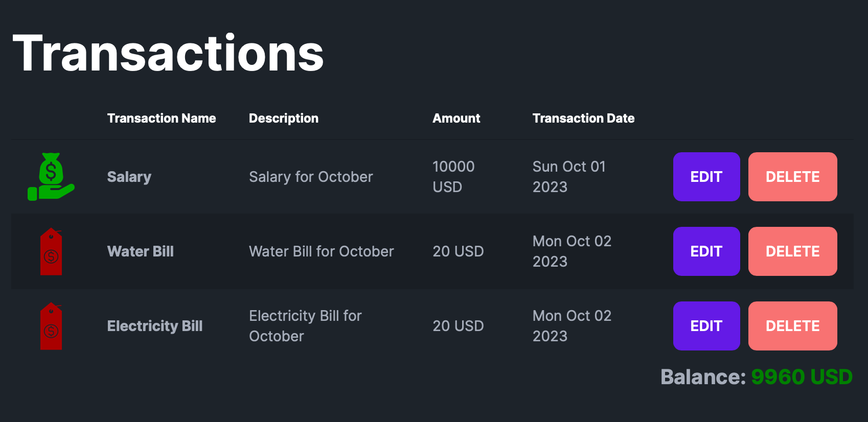Click the red price tag Electricity Bill icon
The height and width of the screenshot is (422, 868).
coord(51,326)
